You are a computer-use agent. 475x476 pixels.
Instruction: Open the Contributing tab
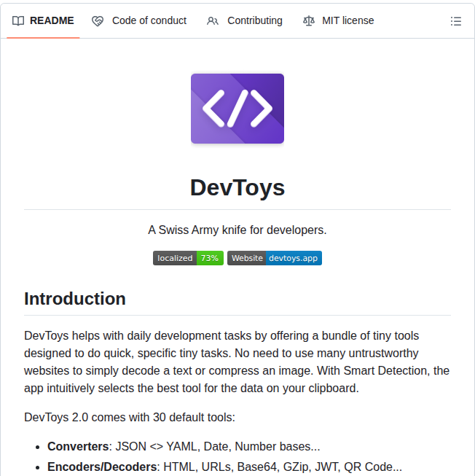click(245, 20)
